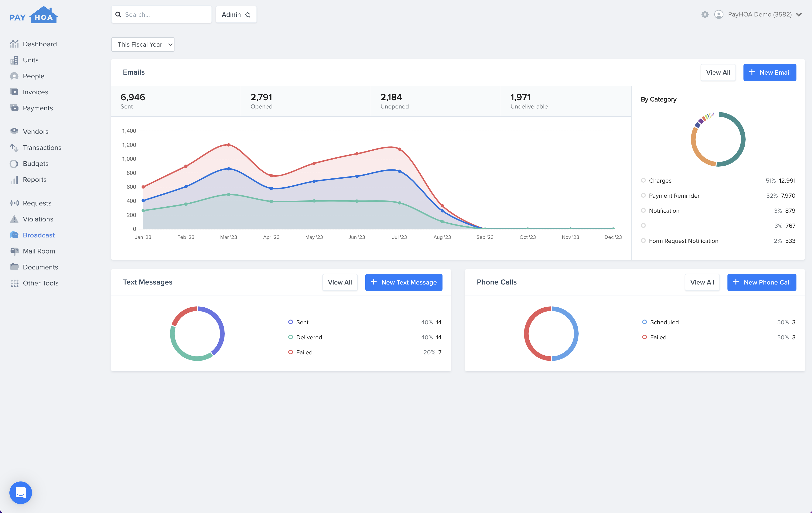Open the This Fiscal Year dropdown
Viewport: 812px width, 513px height.
click(x=143, y=44)
